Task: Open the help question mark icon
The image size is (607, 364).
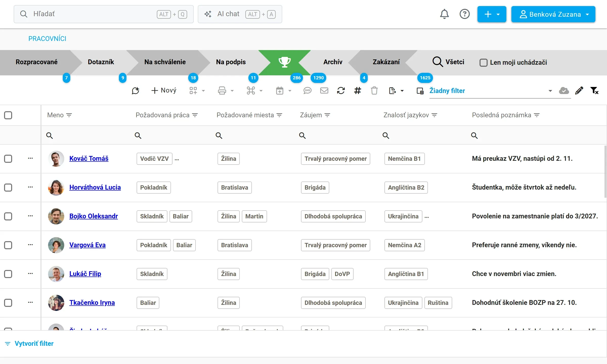Action: 465,14
